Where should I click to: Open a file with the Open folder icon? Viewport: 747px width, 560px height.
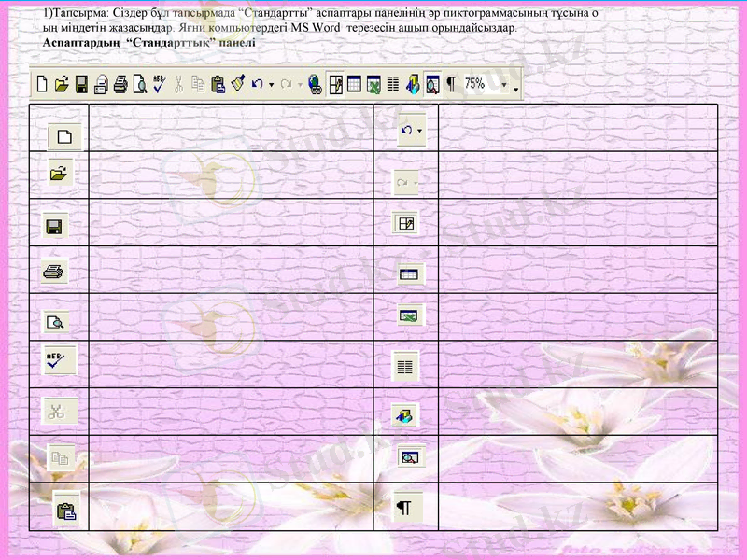pos(62,82)
